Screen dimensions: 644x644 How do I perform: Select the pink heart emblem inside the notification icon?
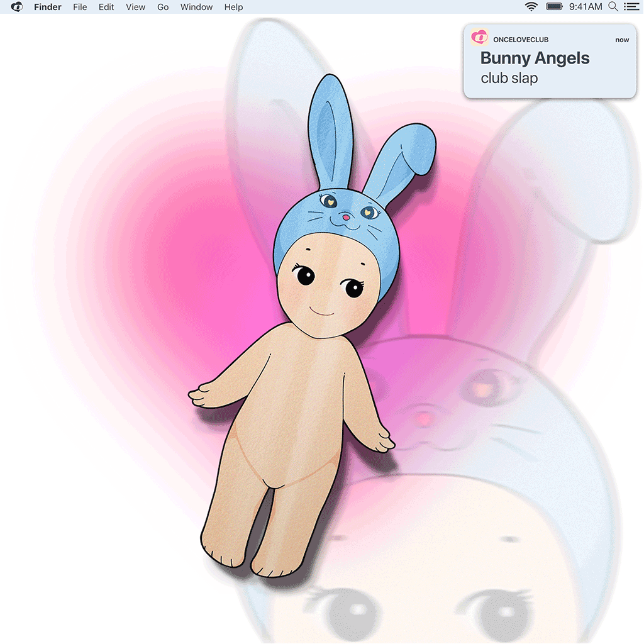click(x=480, y=38)
